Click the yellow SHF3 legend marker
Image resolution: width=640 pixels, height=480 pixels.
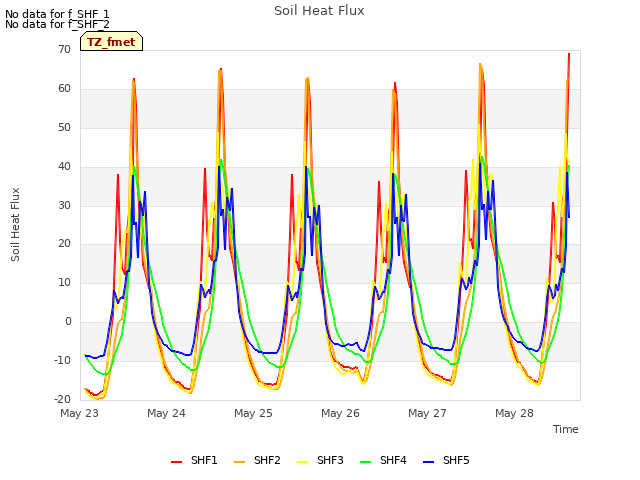pos(302,462)
